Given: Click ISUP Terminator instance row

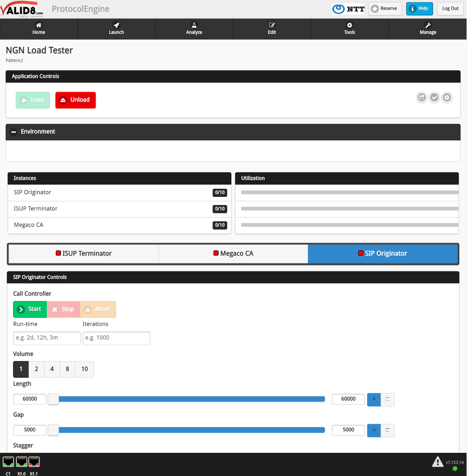Looking at the screenshot, I should (119, 209).
